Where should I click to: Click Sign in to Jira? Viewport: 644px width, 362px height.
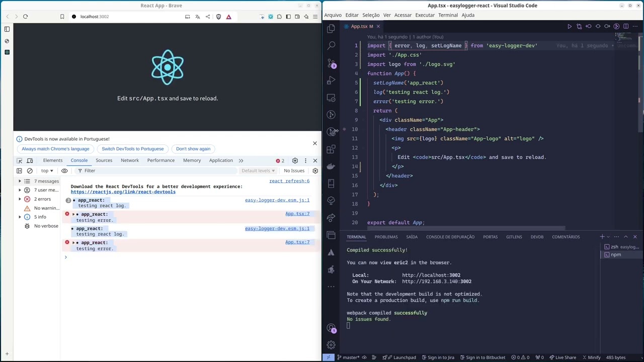(x=437, y=357)
